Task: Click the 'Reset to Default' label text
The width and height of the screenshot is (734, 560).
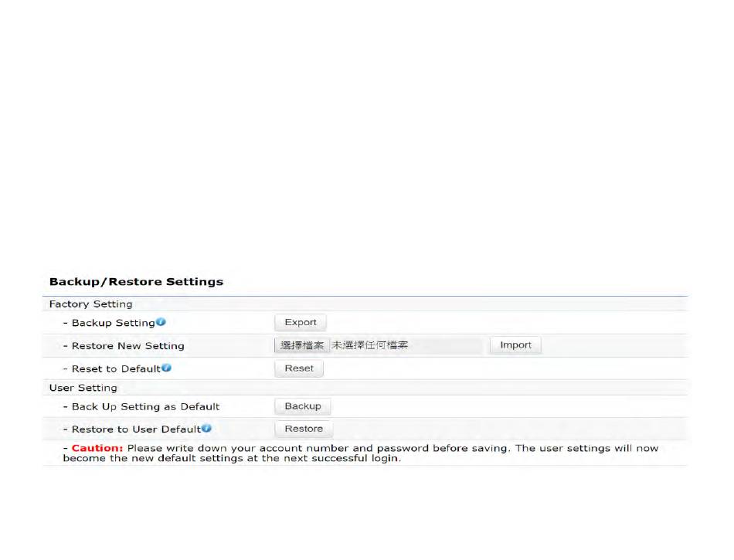Action: click(116, 368)
